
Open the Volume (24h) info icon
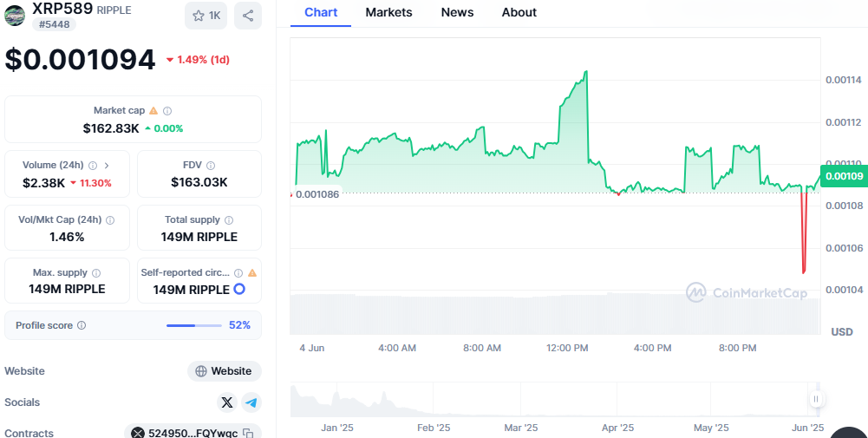click(x=93, y=165)
